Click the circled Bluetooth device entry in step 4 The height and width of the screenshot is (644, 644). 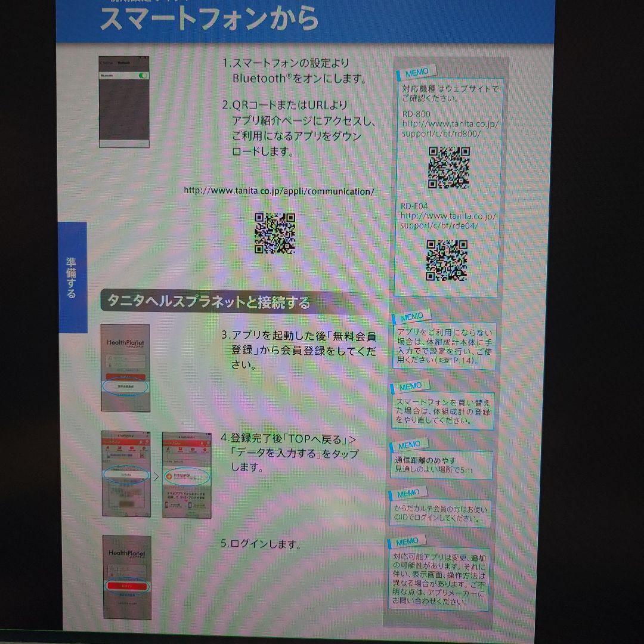click(x=126, y=474)
